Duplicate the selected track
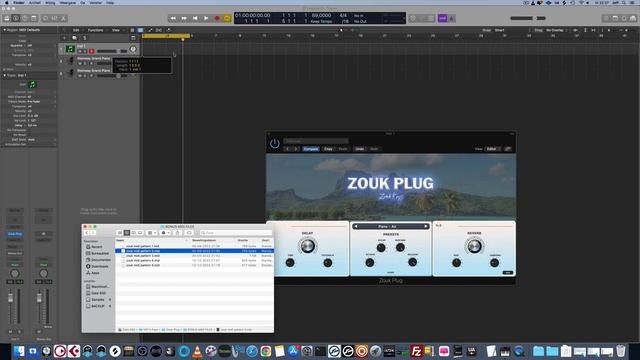This screenshot has height=360, width=640. tap(74, 38)
